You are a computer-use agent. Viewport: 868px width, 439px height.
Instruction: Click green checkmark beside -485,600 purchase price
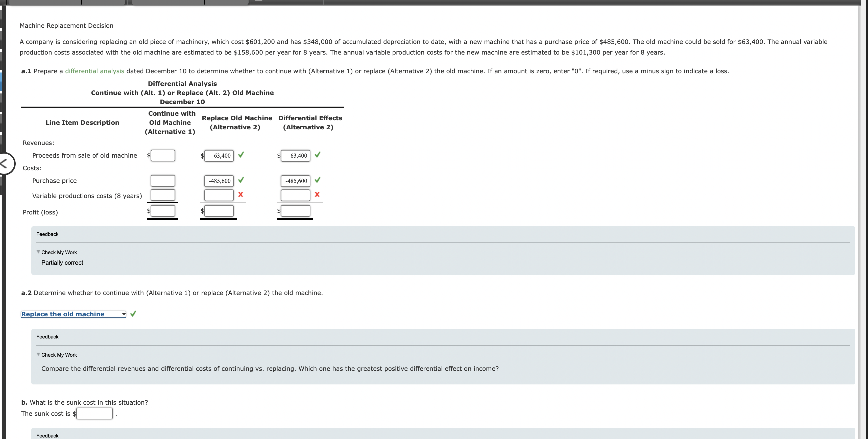point(240,181)
